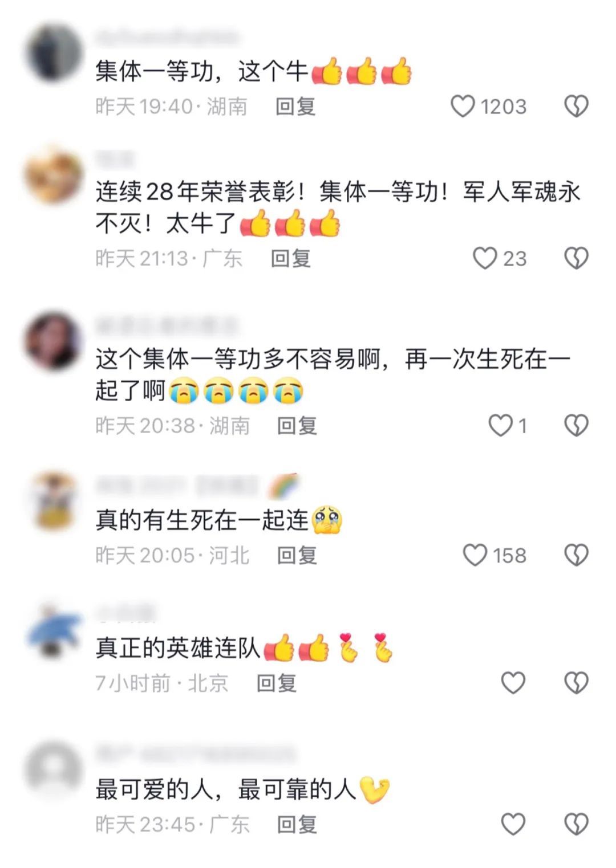Screen dimensions: 616x868
Task: Dislike the comment with 1203 likes
Action: pyautogui.click(x=576, y=107)
